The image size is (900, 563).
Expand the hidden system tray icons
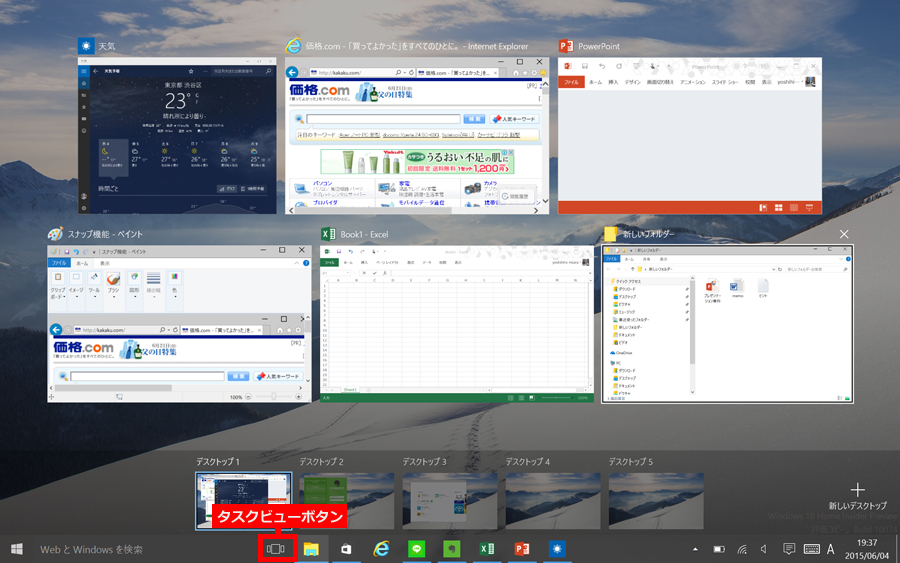[695, 549]
